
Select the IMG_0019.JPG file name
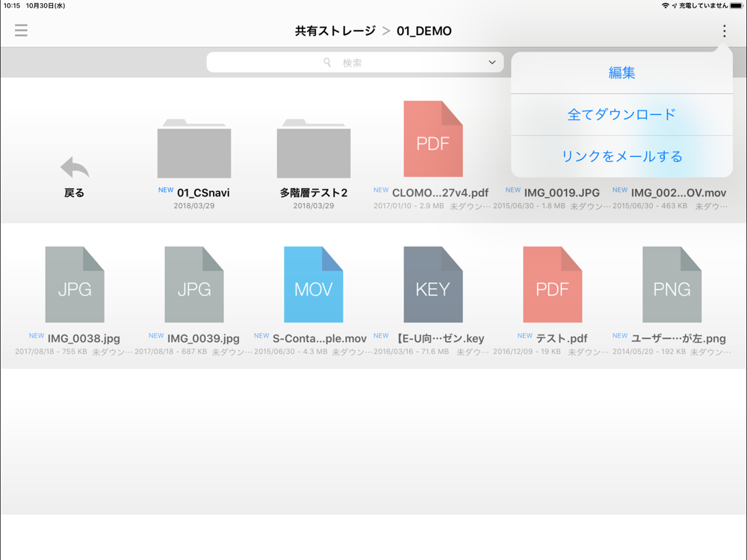[562, 193]
